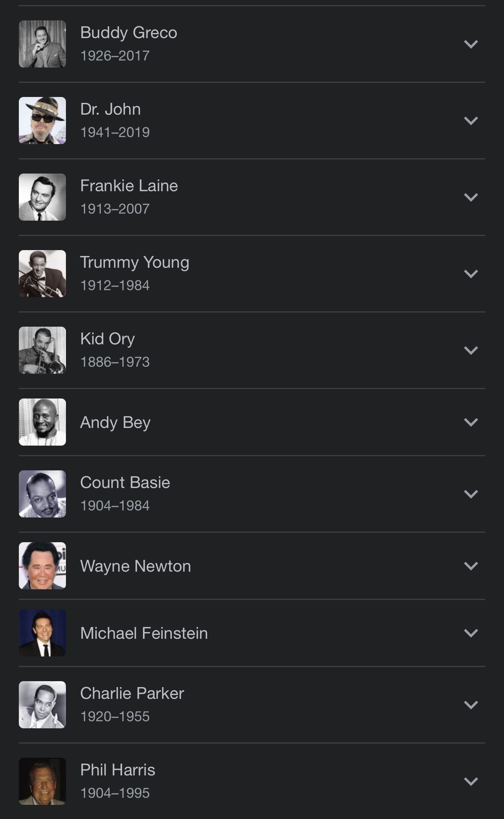The image size is (504, 819).
Task: Click the Count Basie expand chevron
Action: (471, 494)
